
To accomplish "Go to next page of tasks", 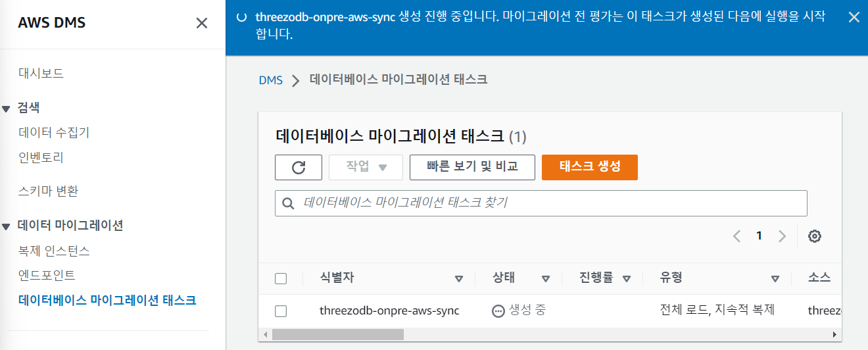I will [x=782, y=236].
